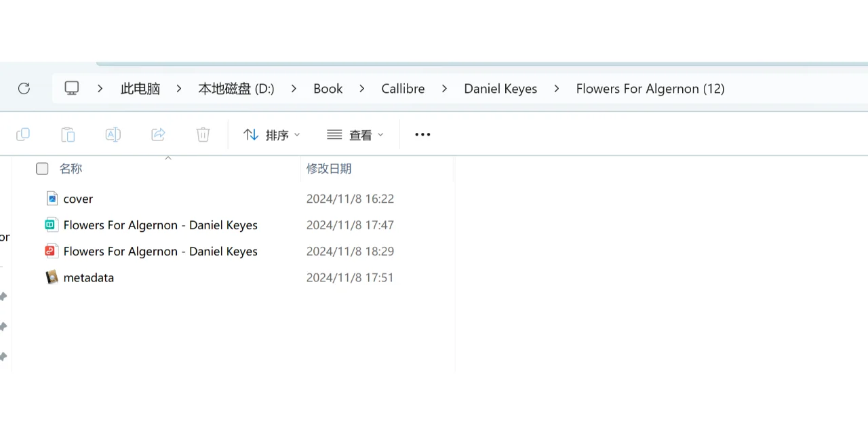
Task: Select the metadata file name
Action: tap(89, 277)
